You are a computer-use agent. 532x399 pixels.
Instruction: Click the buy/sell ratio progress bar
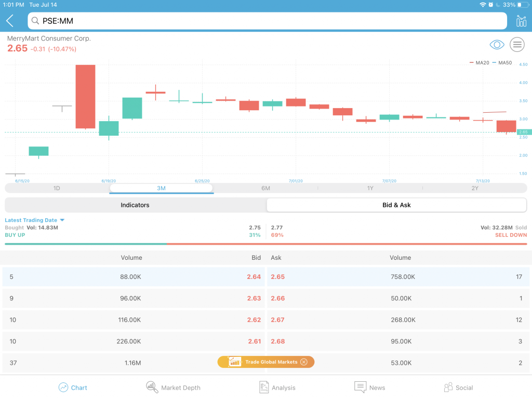tap(265, 244)
